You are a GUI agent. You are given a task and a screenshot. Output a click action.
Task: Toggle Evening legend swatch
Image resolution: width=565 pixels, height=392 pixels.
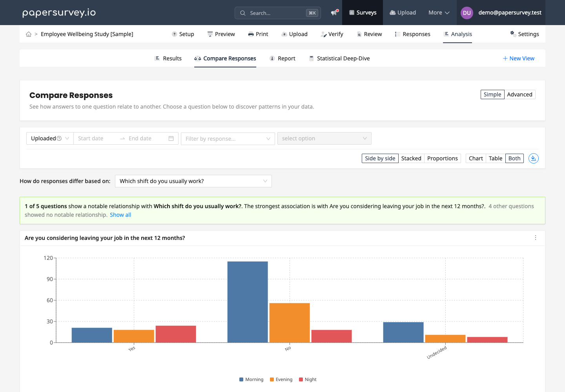pyautogui.click(x=272, y=379)
